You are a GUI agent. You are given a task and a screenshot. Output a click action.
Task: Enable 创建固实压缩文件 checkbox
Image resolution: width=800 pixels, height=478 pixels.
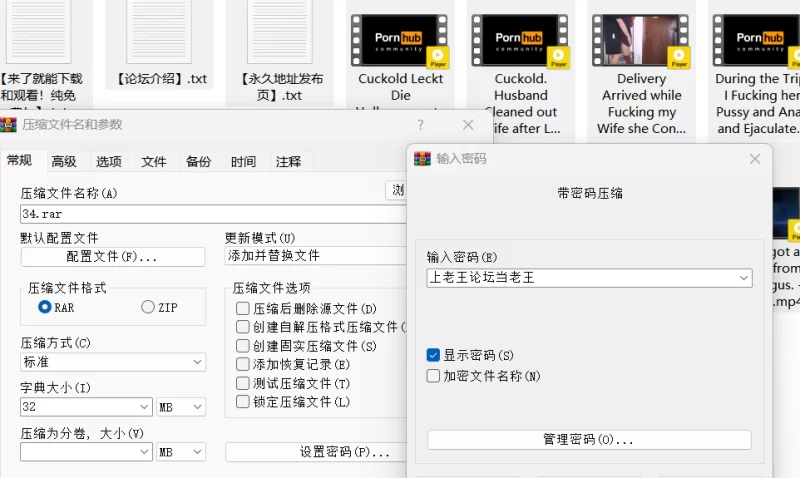[243, 346]
